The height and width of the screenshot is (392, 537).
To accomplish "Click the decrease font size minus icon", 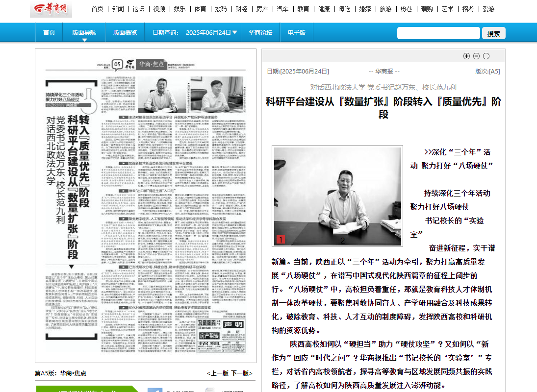I will pos(476,56).
